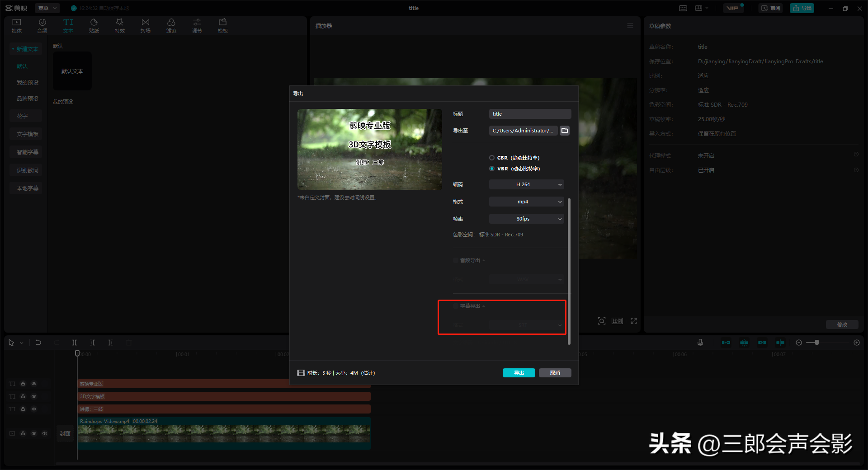Image resolution: width=868 pixels, height=470 pixels.
Task: Select 花字 in the sidebar
Action: tap(26, 116)
